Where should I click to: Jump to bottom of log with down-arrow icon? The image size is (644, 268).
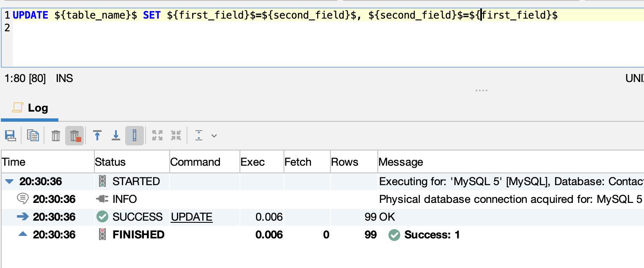(x=116, y=135)
